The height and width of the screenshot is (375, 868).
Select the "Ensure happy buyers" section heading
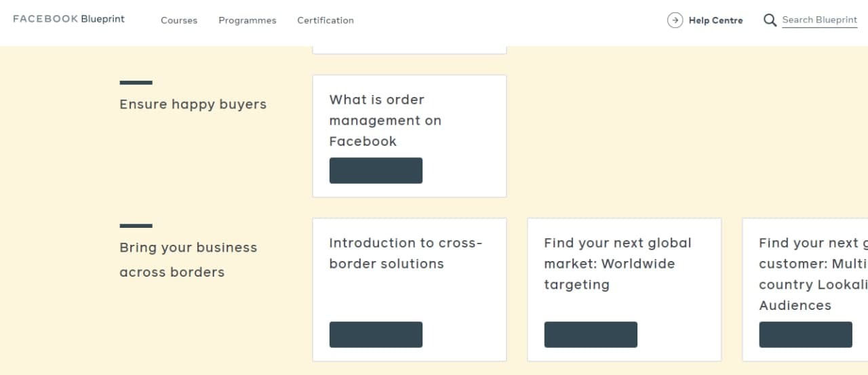pos(193,104)
